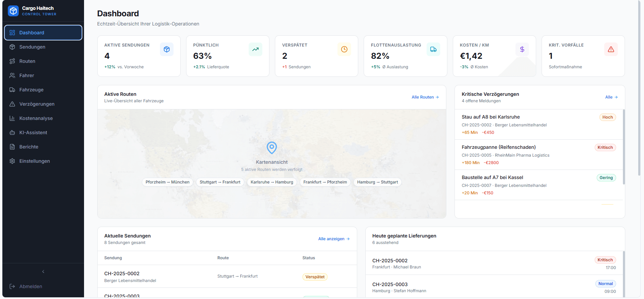Open Verzögerungen from the sidebar
This screenshot has height=299, width=644.
coord(43,104)
